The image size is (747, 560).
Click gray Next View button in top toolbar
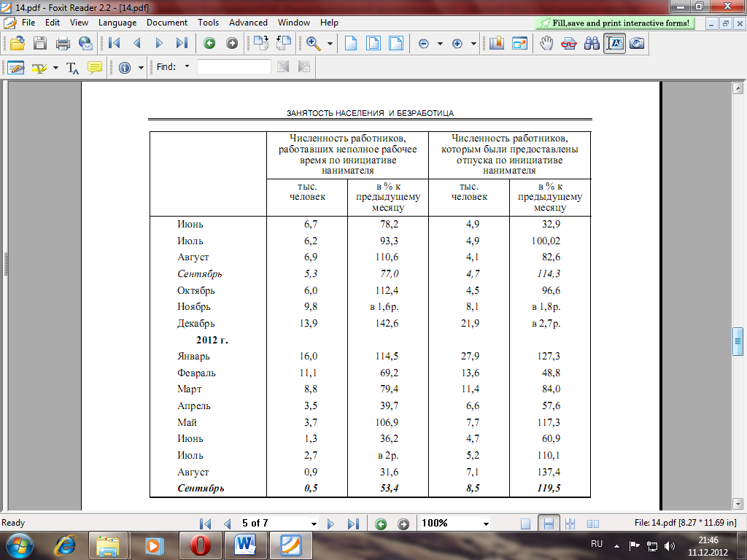coord(232,43)
